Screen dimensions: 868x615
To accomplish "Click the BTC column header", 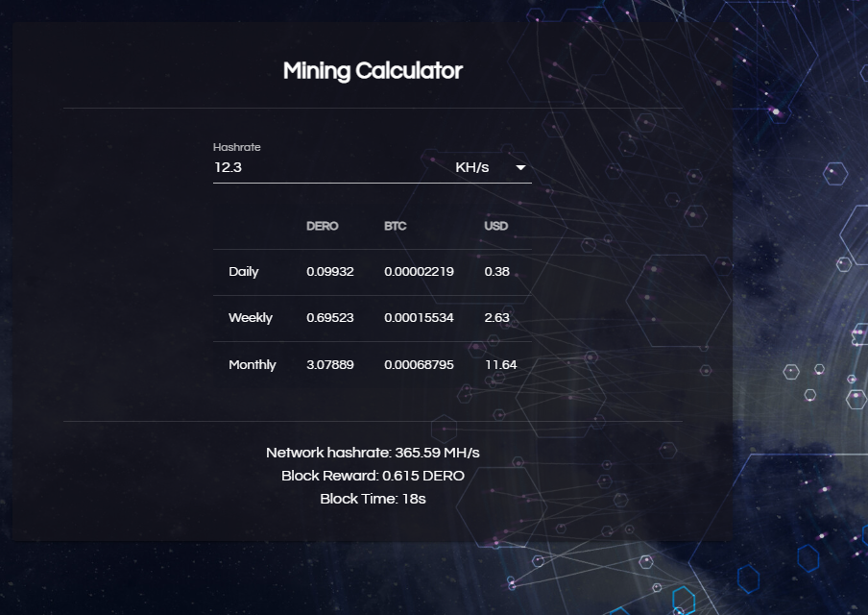I will (396, 226).
